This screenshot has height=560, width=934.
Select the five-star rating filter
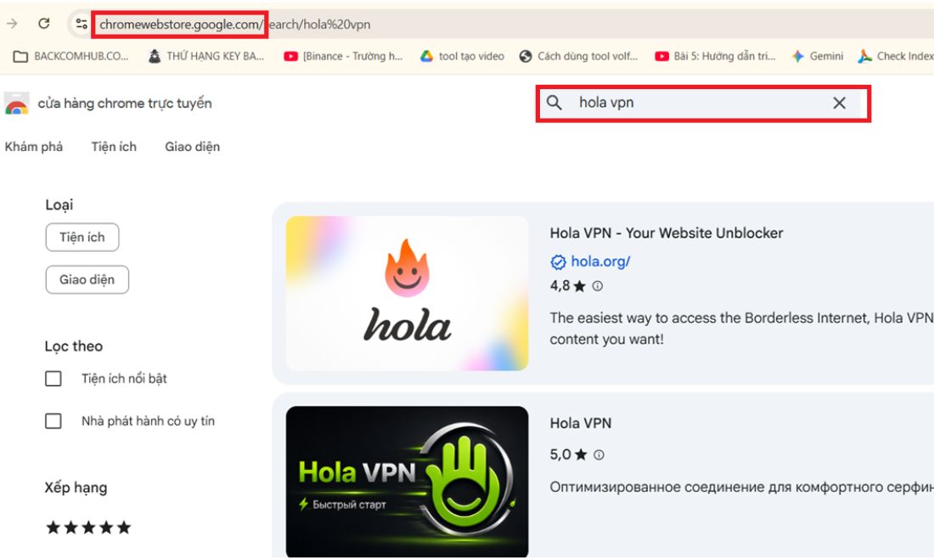pyautogui.click(x=89, y=527)
